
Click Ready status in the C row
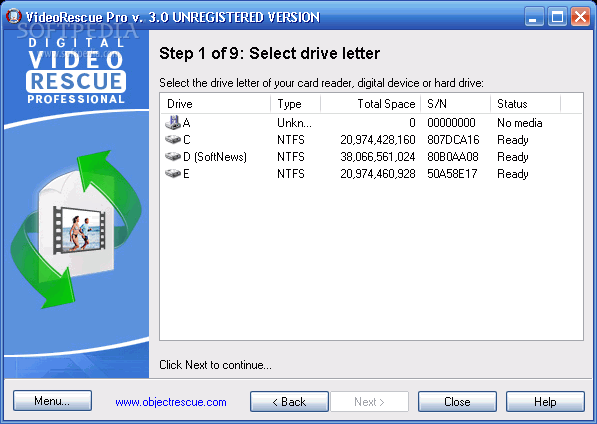[513, 140]
